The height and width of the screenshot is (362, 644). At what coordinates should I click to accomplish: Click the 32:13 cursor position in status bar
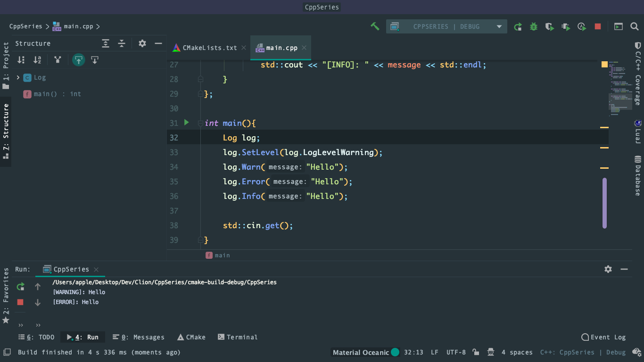click(413, 352)
